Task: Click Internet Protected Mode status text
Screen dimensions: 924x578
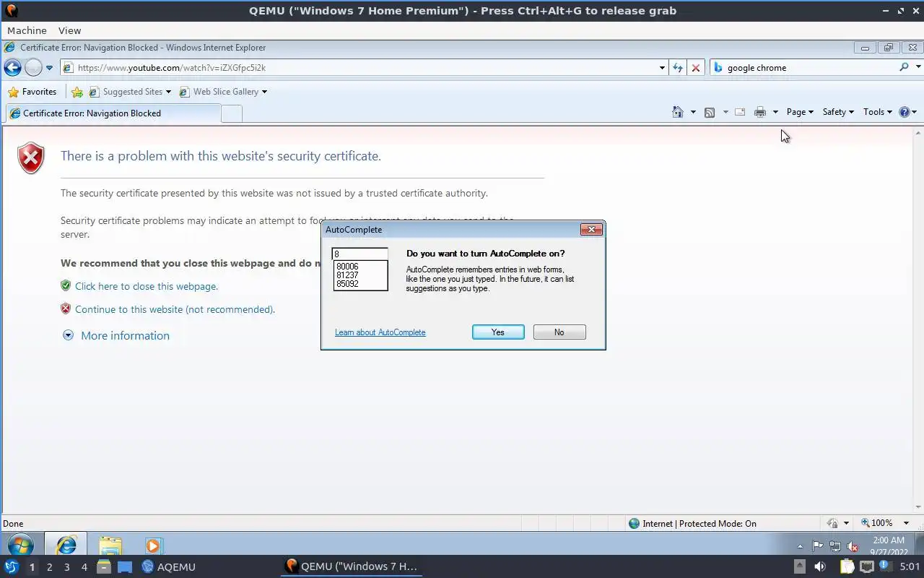Action: click(x=699, y=523)
